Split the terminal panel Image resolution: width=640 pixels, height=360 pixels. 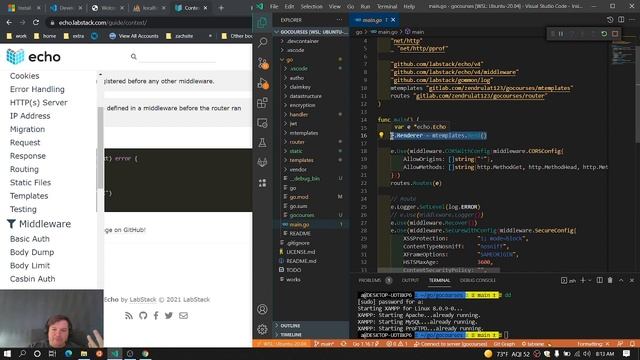pyautogui.click(x=600, y=280)
